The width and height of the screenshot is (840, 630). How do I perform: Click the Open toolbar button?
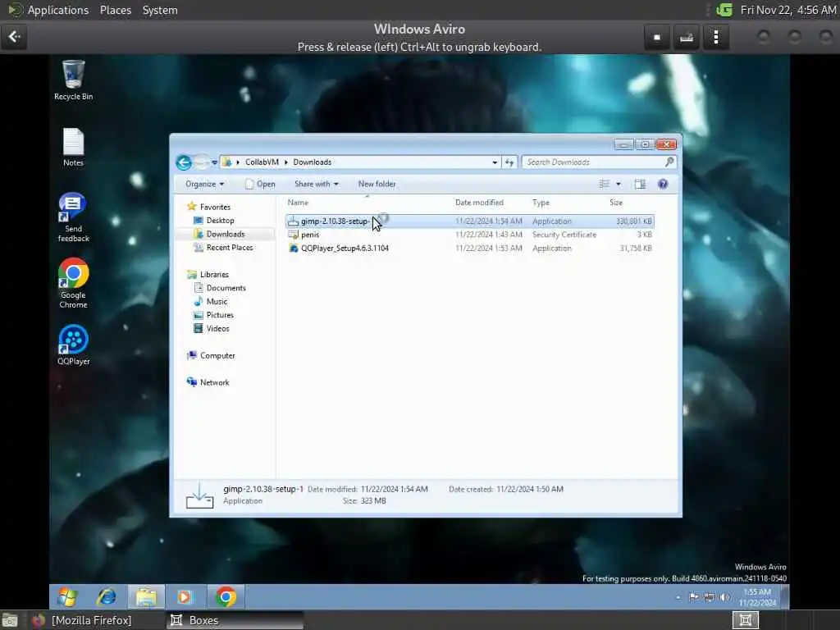tap(260, 184)
